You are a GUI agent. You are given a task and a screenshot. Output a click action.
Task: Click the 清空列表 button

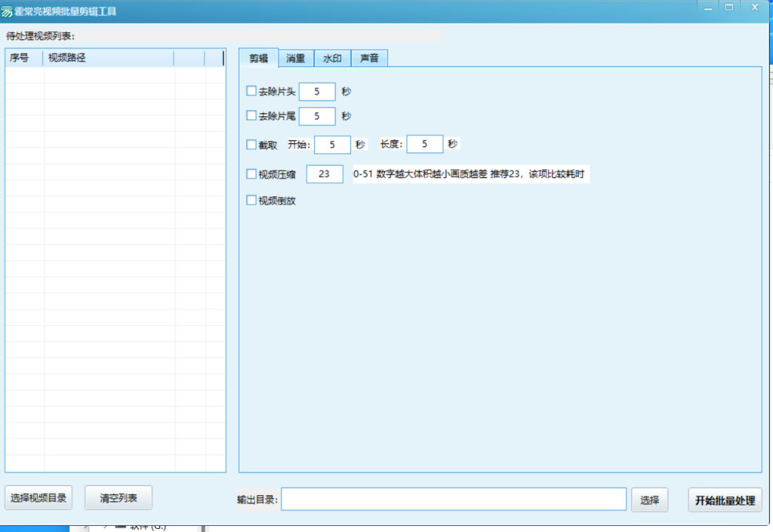point(119,498)
